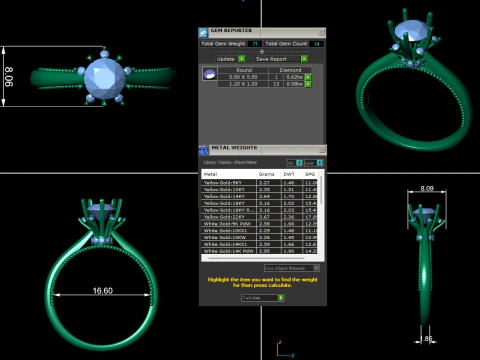This screenshot has width=480, height=360.
Task: Select the Yellow Gold:14KY row
Action: tap(259, 196)
